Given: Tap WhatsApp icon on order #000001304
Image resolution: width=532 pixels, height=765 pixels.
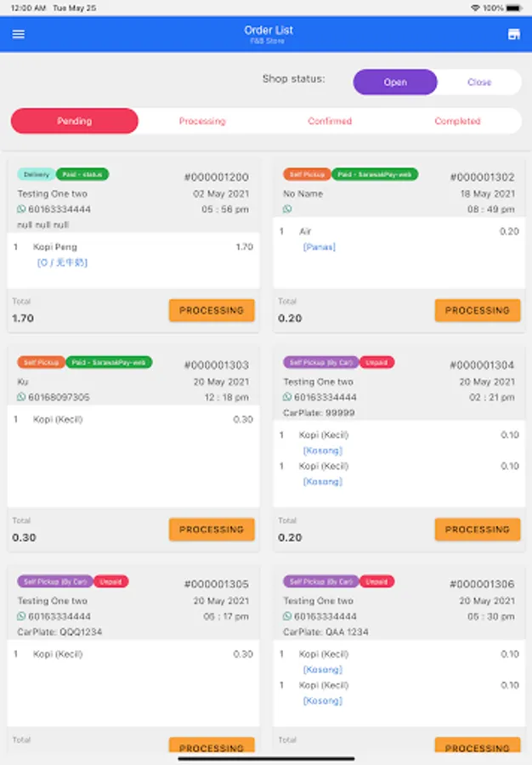Looking at the screenshot, I should point(287,397).
